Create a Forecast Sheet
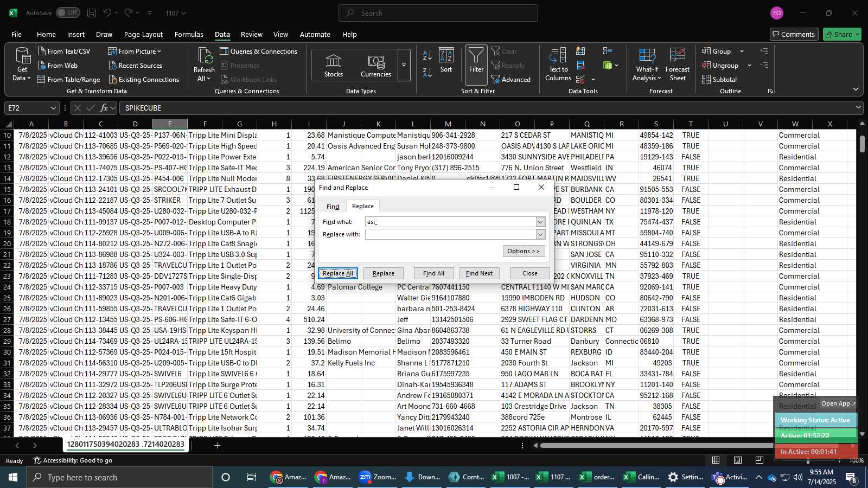The height and width of the screenshot is (488, 868). (677, 65)
